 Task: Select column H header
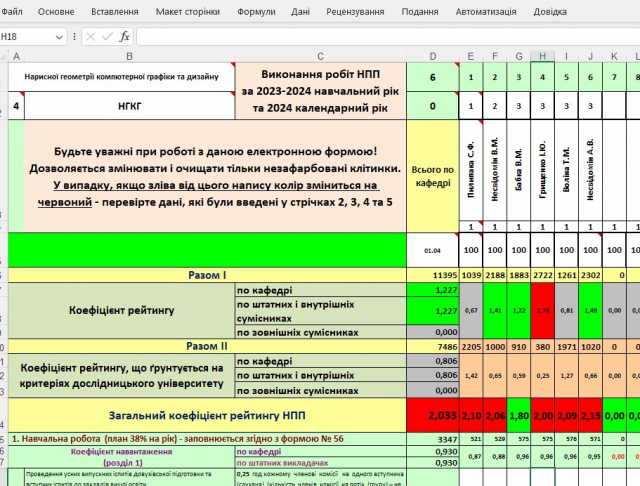pyautogui.click(x=542, y=56)
